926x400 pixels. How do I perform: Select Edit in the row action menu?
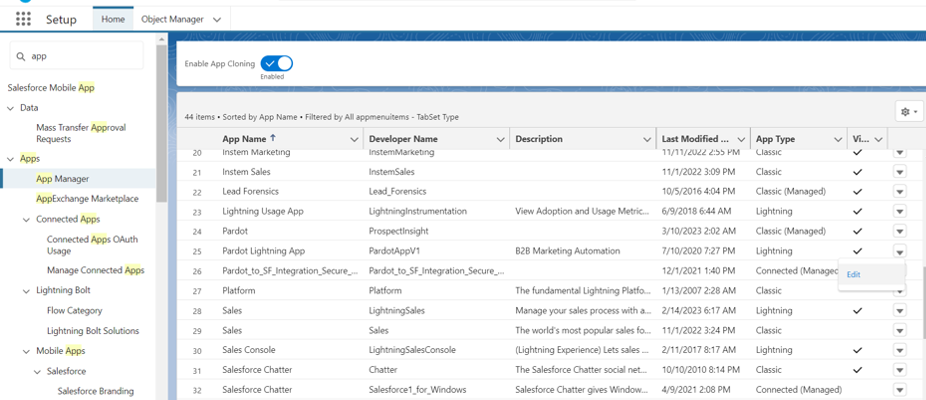point(871,275)
